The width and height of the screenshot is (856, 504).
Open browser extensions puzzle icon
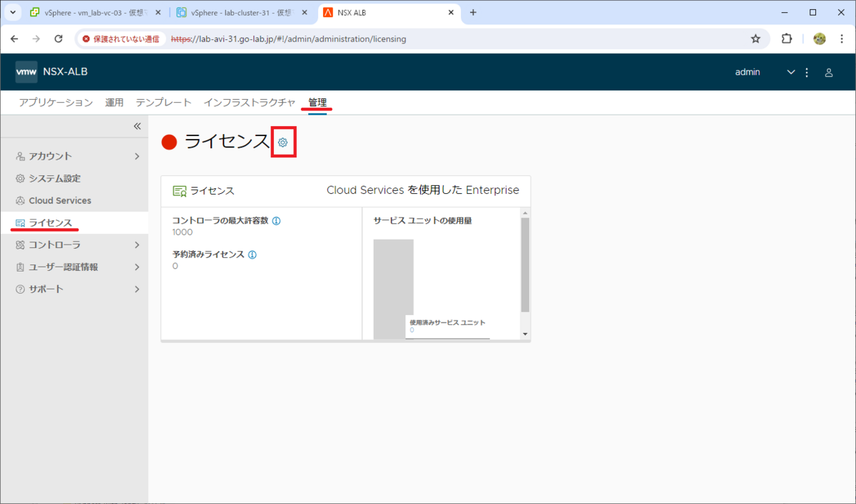tap(787, 38)
